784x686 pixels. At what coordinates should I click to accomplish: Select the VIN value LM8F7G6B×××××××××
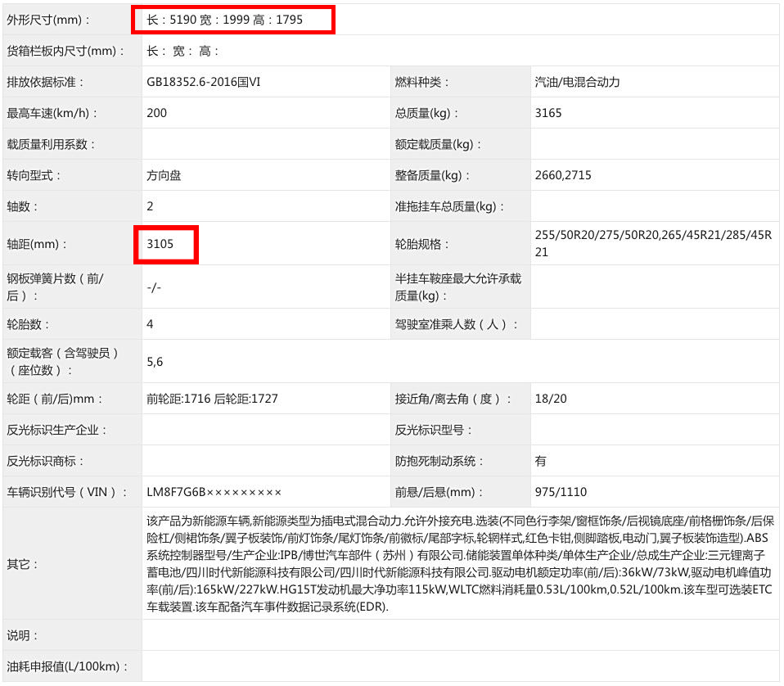pyautogui.click(x=214, y=492)
